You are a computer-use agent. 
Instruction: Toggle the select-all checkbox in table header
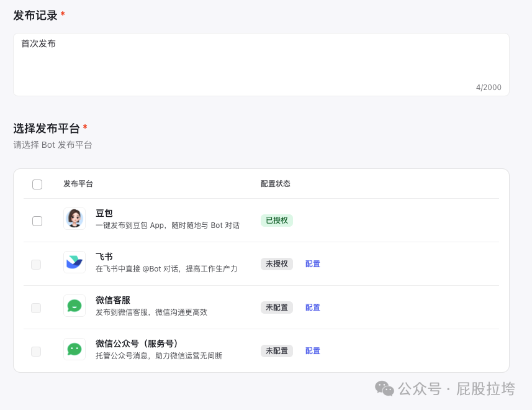coord(37,184)
